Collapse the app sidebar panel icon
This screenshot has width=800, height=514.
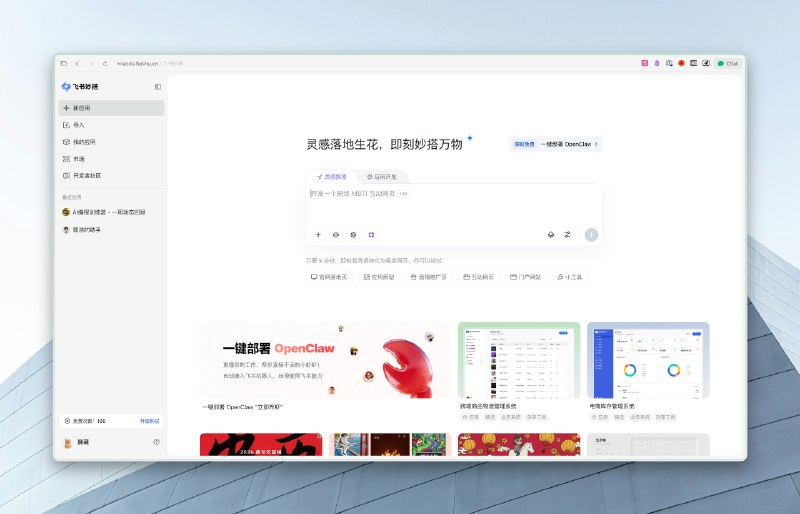pos(158,87)
